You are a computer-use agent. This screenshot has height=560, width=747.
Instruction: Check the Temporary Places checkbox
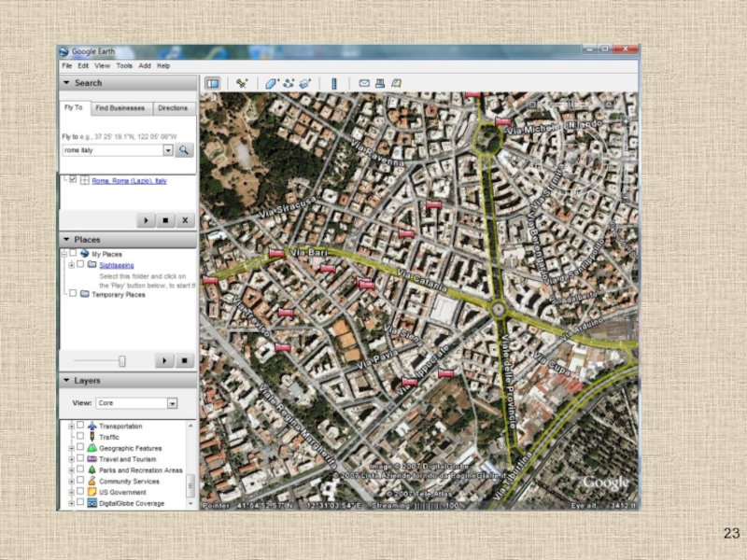click(x=72, y=294)
